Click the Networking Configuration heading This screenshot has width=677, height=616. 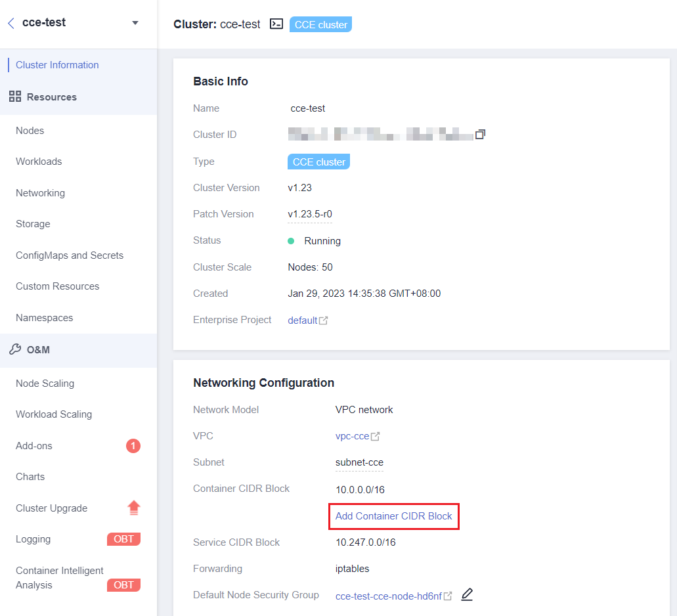tap(263, 383)
